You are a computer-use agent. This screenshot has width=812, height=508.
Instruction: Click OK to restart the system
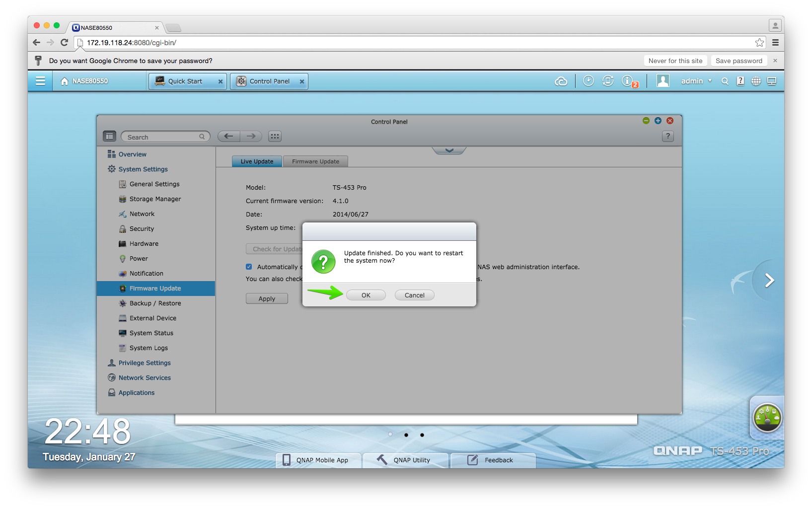pyautogui.click(x=366, y=295)
